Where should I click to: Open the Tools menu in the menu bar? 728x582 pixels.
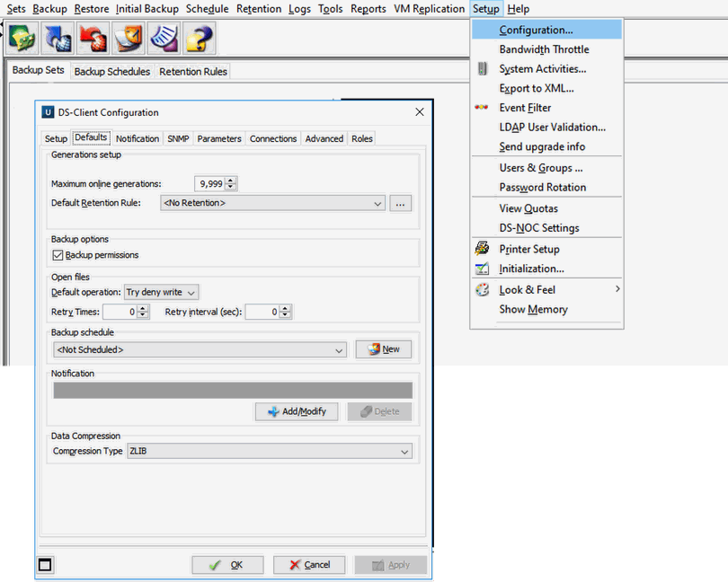330,9
